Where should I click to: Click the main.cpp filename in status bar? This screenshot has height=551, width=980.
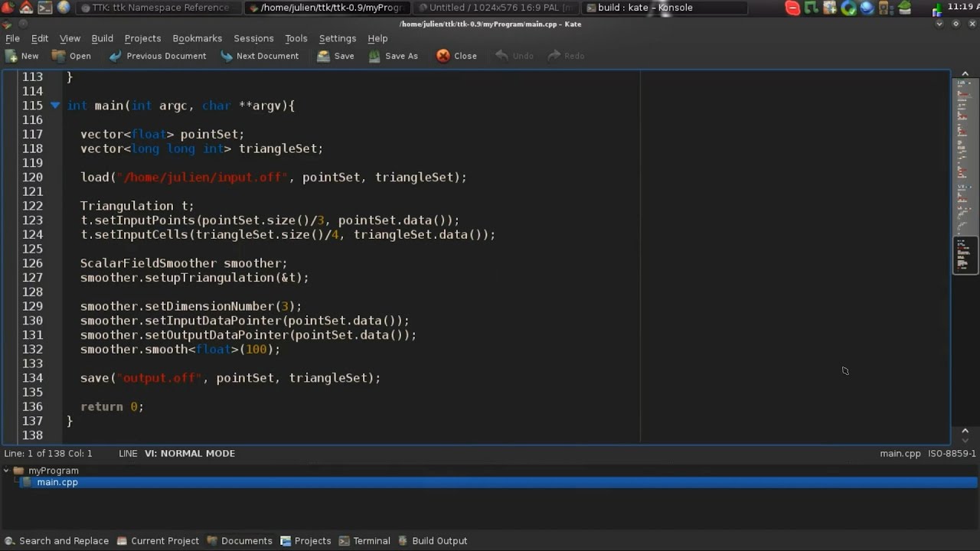point(900,453)
